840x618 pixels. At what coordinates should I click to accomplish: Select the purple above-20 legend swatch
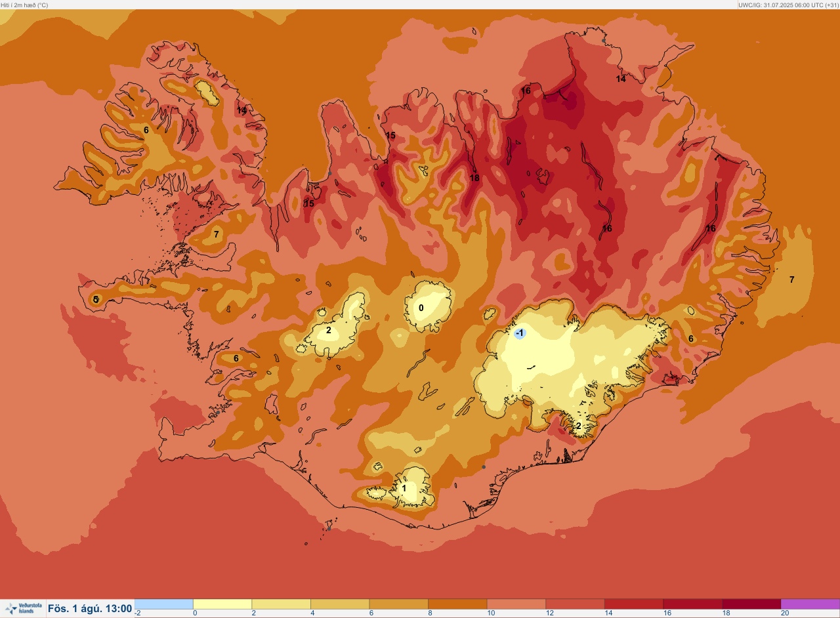tap(810, 604)
